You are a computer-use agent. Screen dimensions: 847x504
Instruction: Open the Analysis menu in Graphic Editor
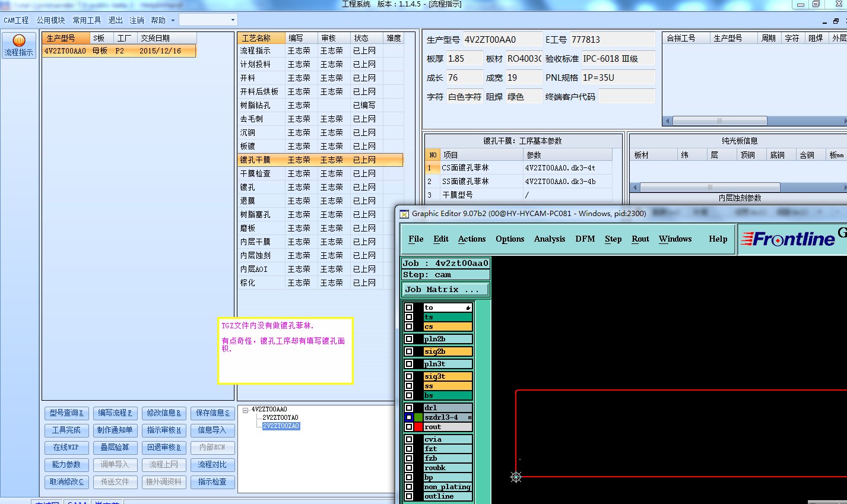(x=550, y=239)
